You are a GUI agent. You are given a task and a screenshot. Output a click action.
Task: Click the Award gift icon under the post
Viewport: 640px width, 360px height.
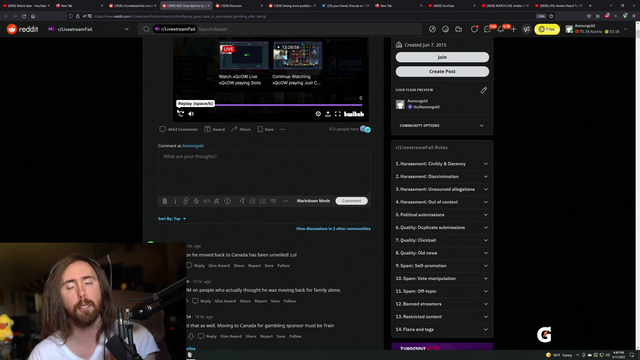pos(207,129)
